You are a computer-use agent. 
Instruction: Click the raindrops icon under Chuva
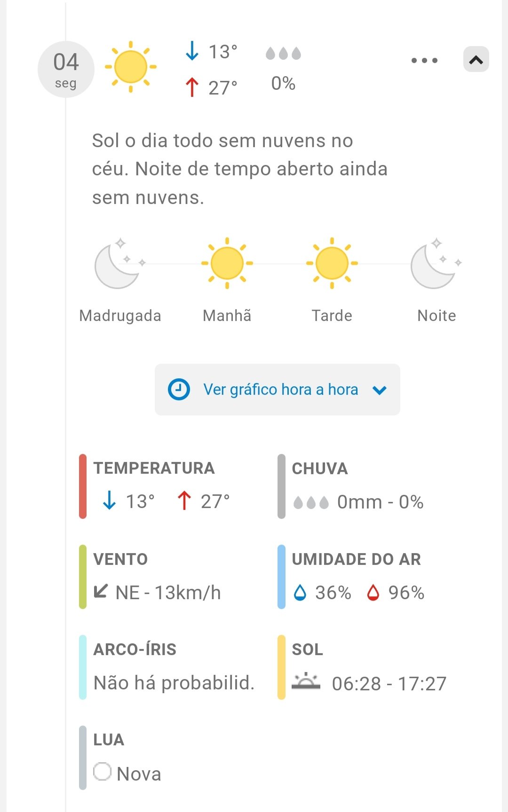[x=311, y=503]
